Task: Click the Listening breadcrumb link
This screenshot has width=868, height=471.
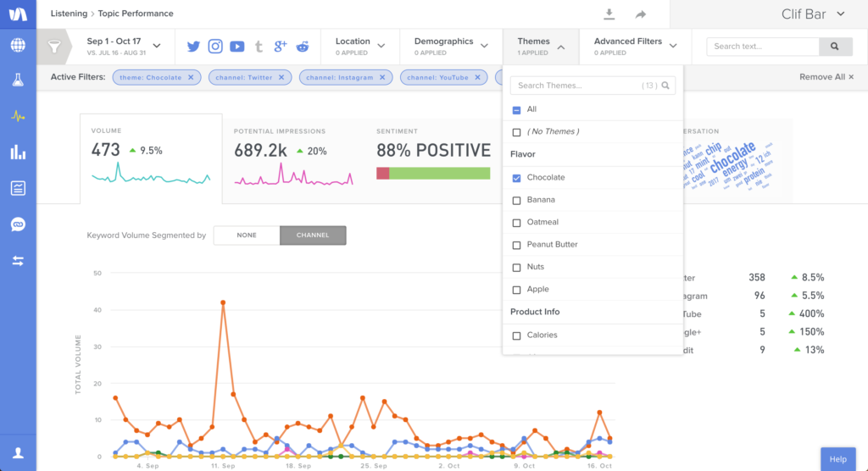Action: [69, 14]
